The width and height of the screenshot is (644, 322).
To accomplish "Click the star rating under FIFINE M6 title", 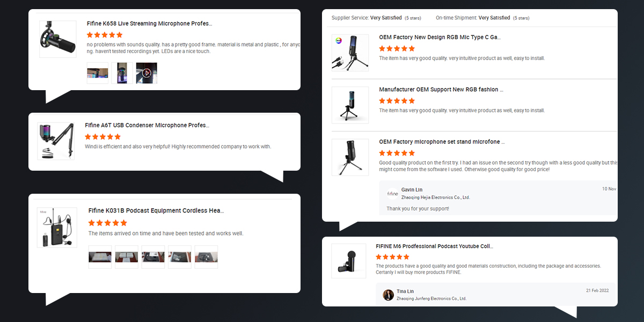I will tap(392, 257).
